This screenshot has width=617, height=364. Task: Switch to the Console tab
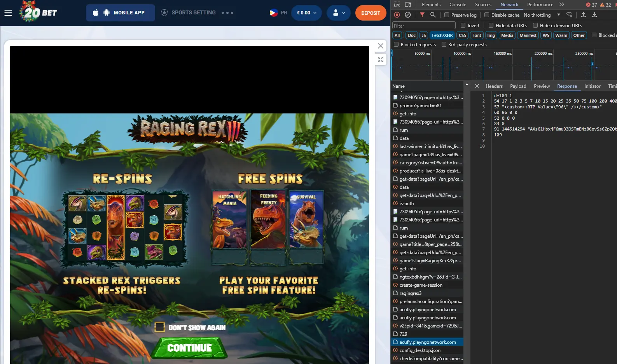pos(458,5)
